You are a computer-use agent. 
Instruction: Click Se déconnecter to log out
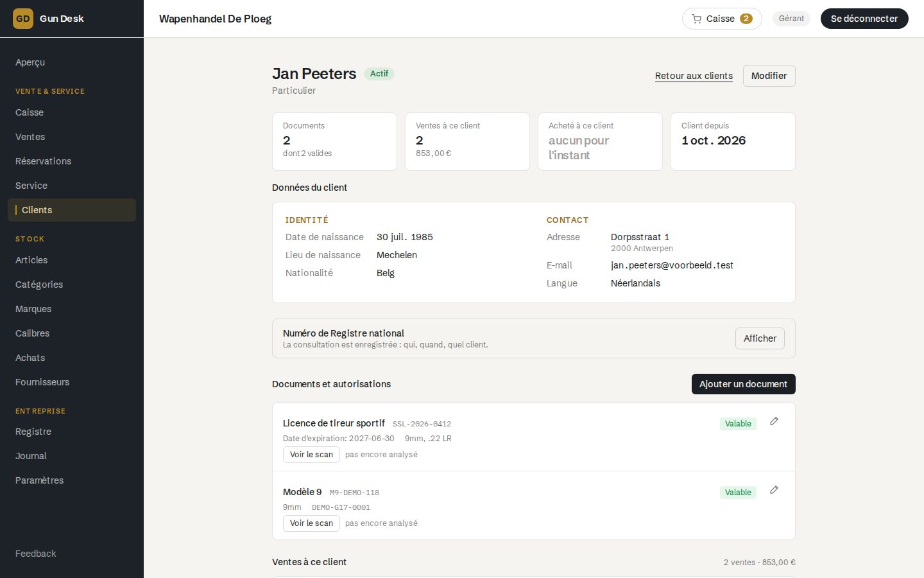coord(864,19)
